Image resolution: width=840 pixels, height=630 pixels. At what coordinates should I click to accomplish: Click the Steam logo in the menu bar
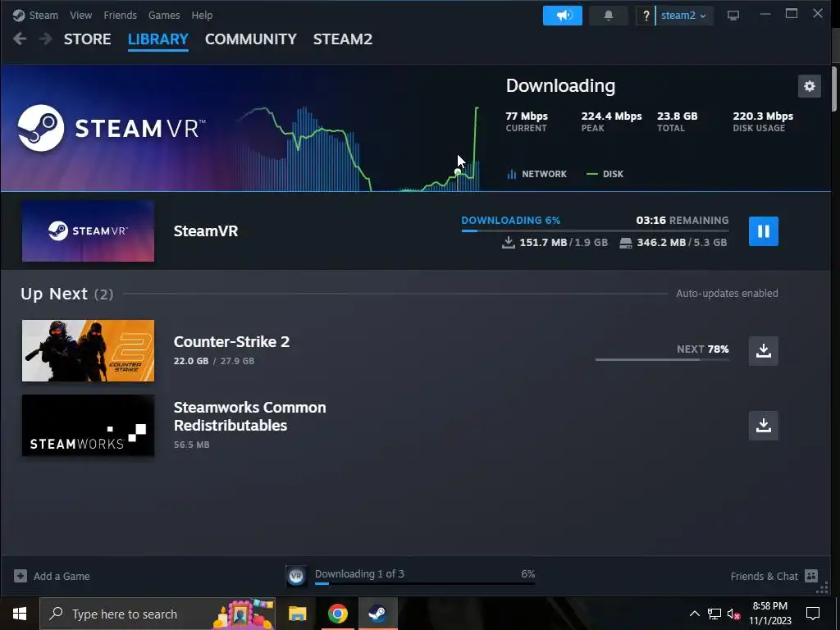19,16
